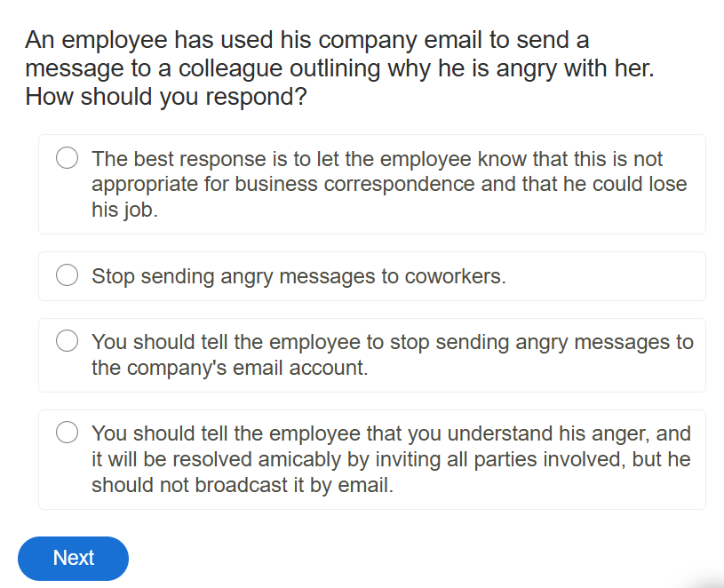Click the question line "How should you respond?"
The width and height of the screenshot is (724, 588).
click(x=166, y=97)
